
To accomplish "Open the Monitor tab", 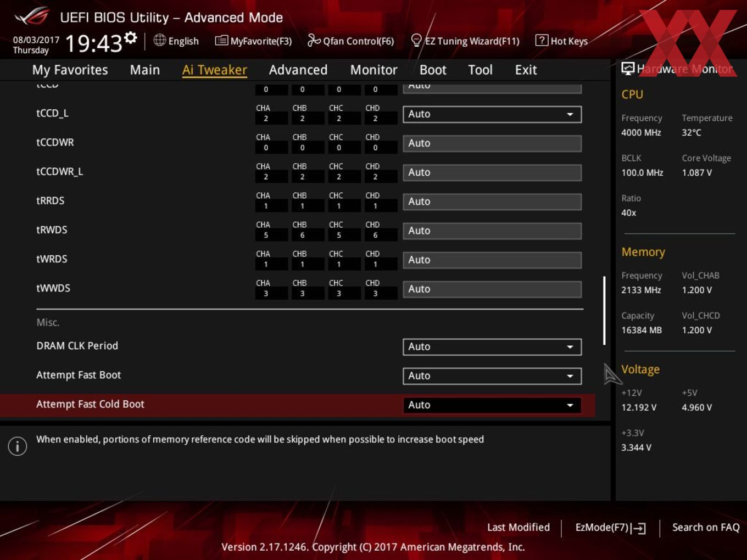I will [x=374, y=70].
